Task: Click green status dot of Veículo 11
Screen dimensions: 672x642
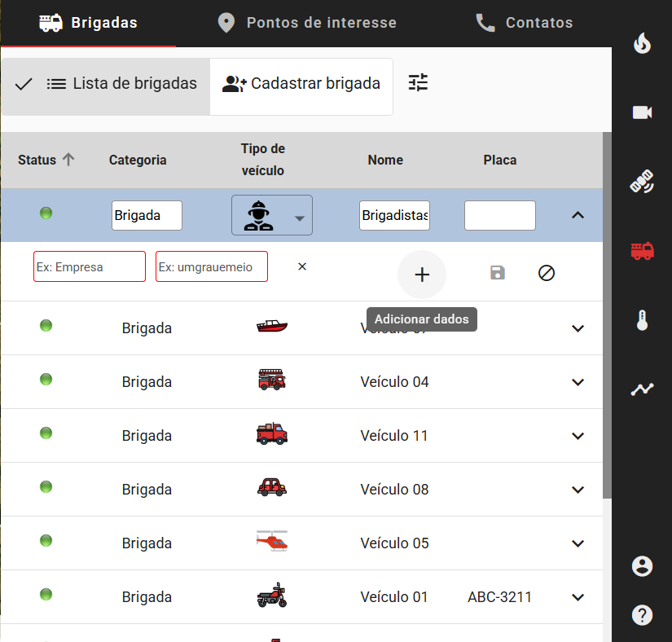Action: coord(46,433)
